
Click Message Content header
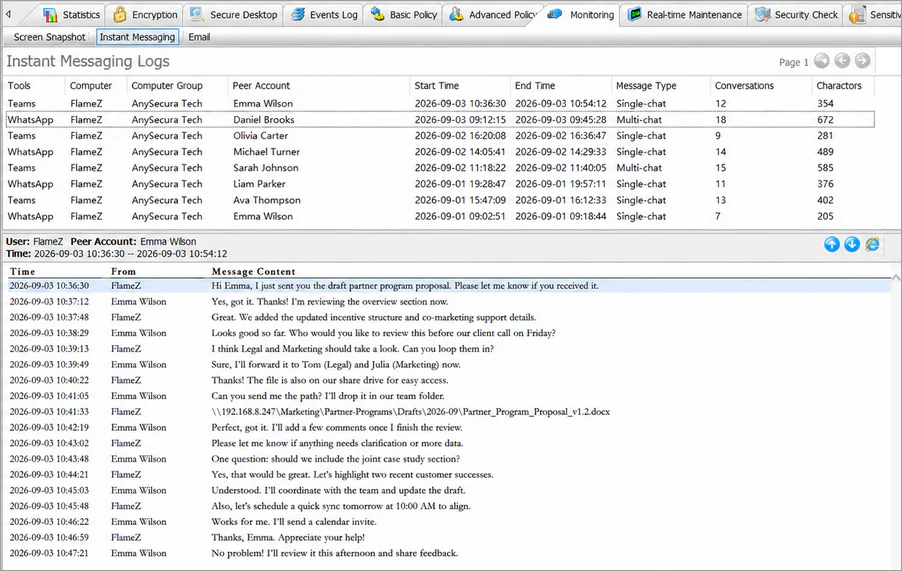(253, 271)
